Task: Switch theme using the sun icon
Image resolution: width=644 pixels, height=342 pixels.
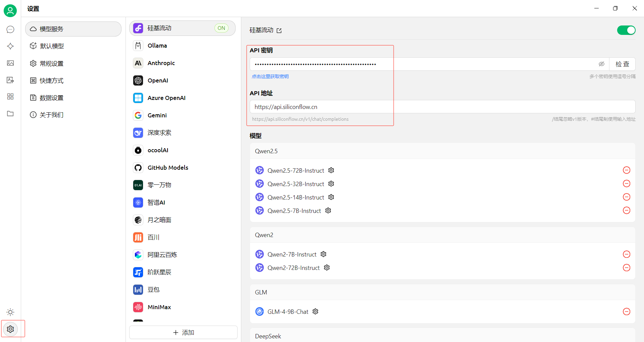Action: [x=10, y=312]
